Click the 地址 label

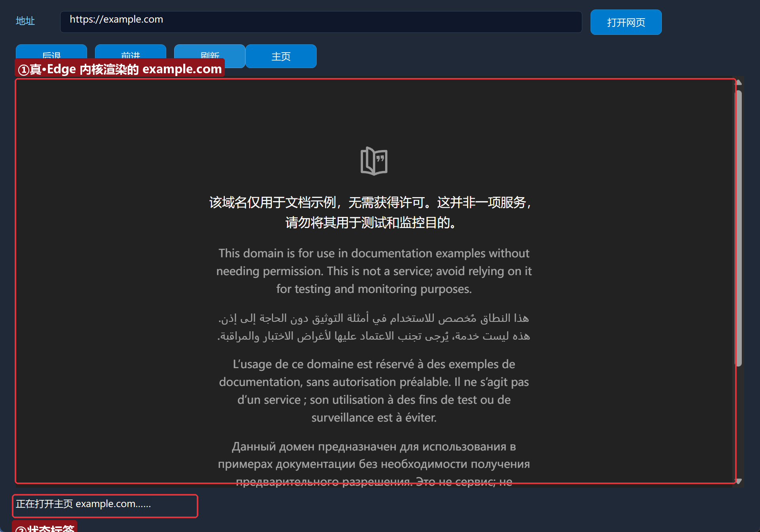pyautogui.click(x=25, y=21)
